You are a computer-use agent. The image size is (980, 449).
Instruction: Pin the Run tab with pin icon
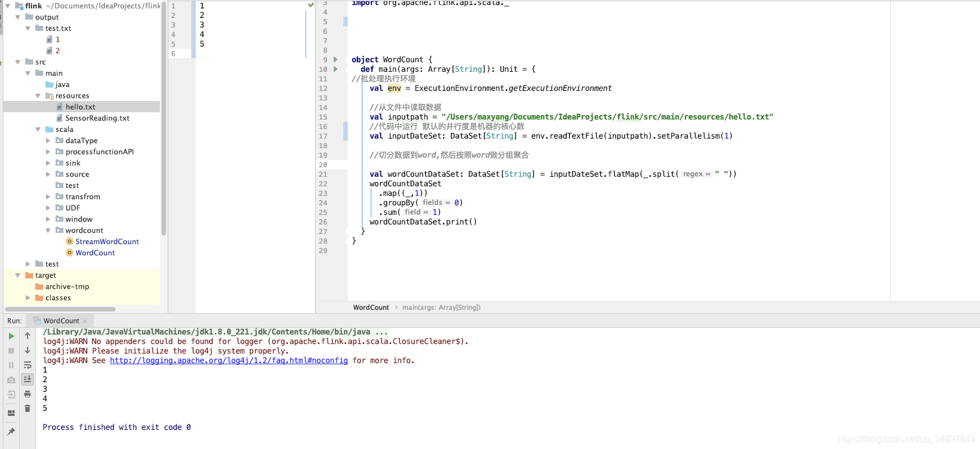[11, 432]
